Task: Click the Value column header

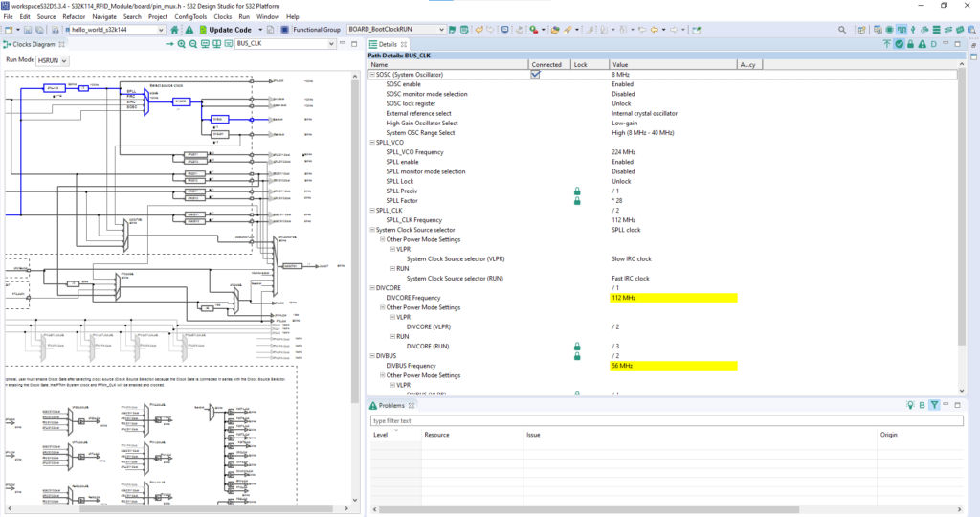Action: coord(620,64)
